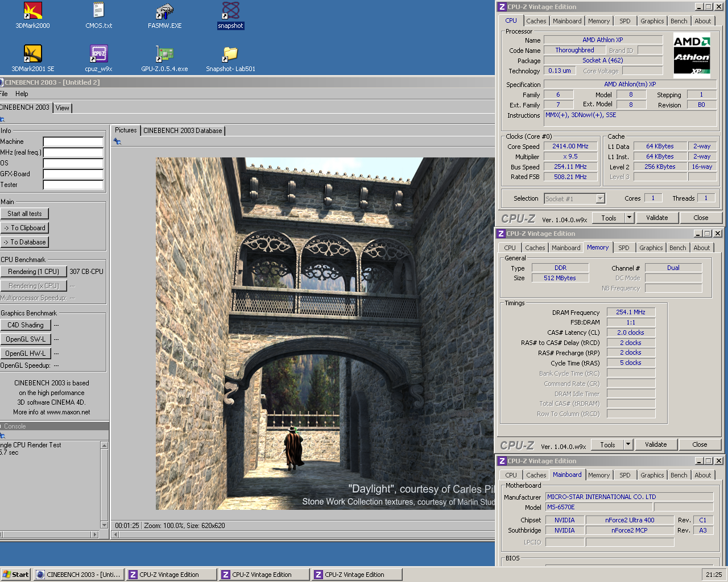Open the Bench tab in top CPU-Z window
Screen dimensions: 728x582
(679, 21)
